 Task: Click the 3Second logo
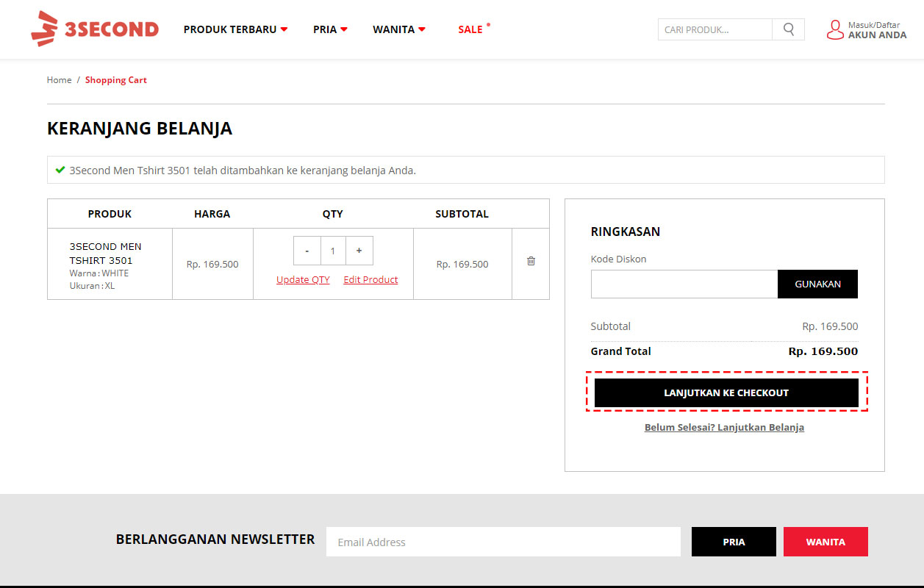(95, 29)
